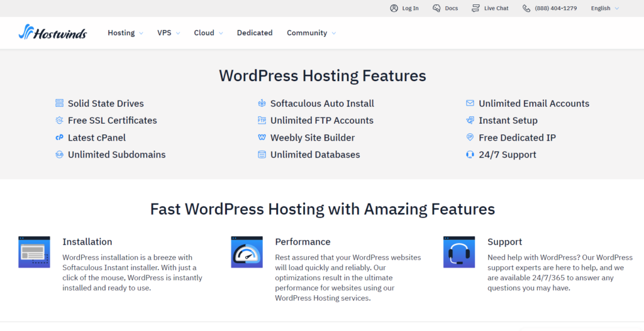Click the 'Installation' heading
The width and height of the screenshot is (644, 331).
click(87, 242)
